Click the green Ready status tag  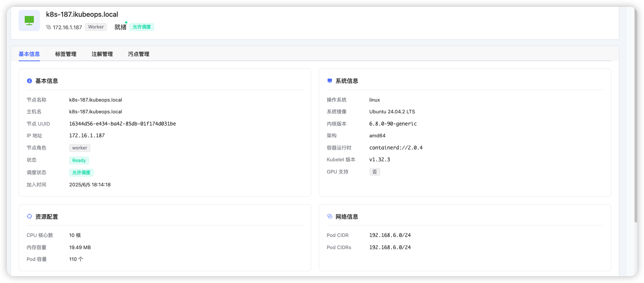coord(79,161)
